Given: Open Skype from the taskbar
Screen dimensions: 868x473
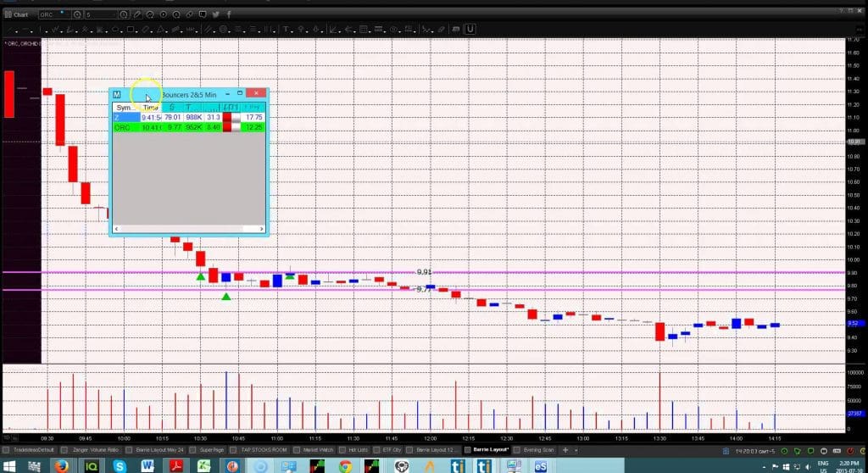Looking at the screenshot, I should point(119,466).
